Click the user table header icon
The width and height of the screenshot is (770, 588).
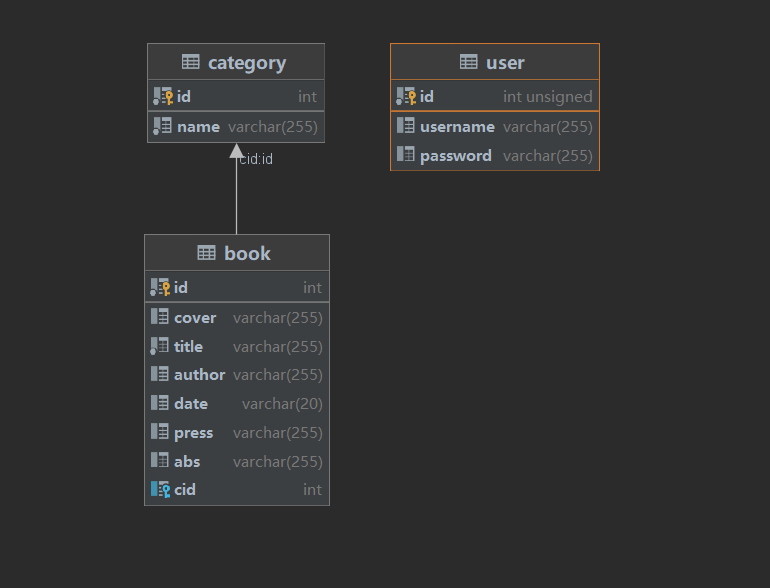(x=469, y=62)
